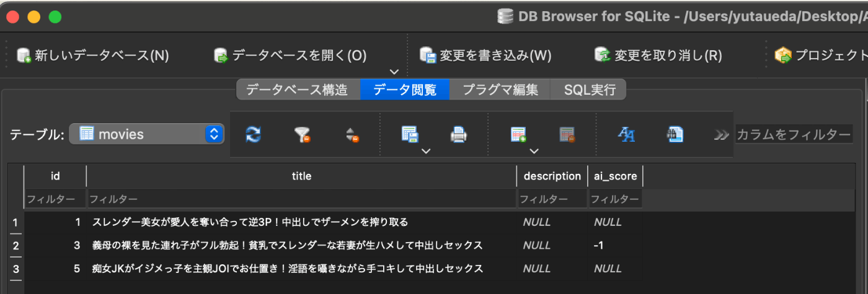
Task: Go to the SQL実行 tab
Action: click(589, 90)
